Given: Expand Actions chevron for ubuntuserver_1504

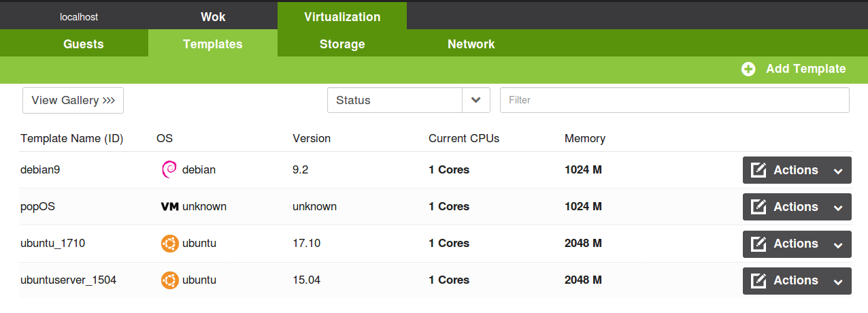Looking at the screenshot, I should click(838, 281).
